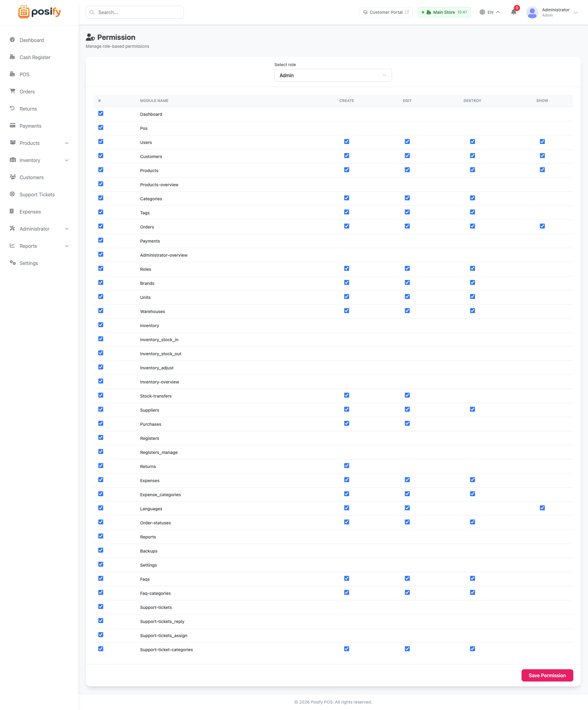Click the Main Store status button
The height and width of the screenshot is (710, 588).
click(x=444, y=12)
